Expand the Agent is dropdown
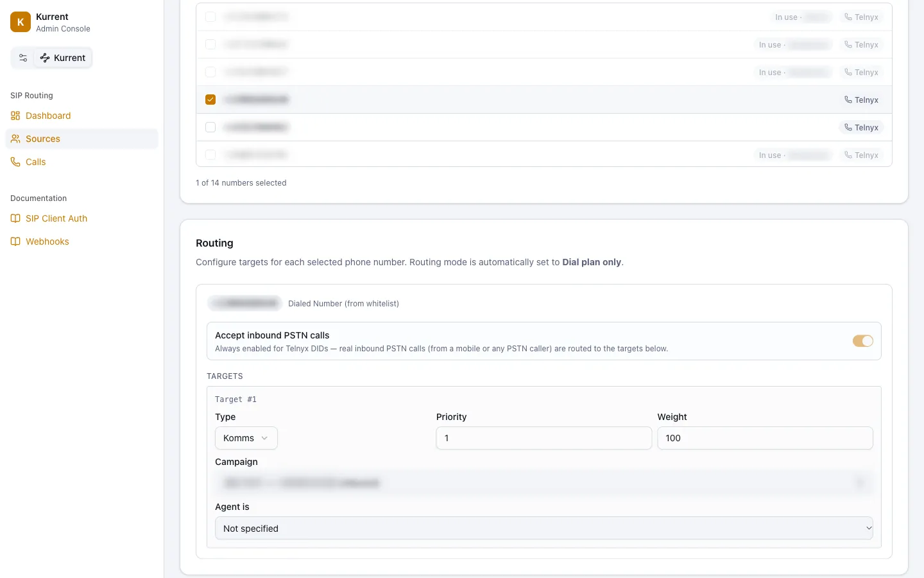This screenshot has height=578, width=924. [544, 529]
